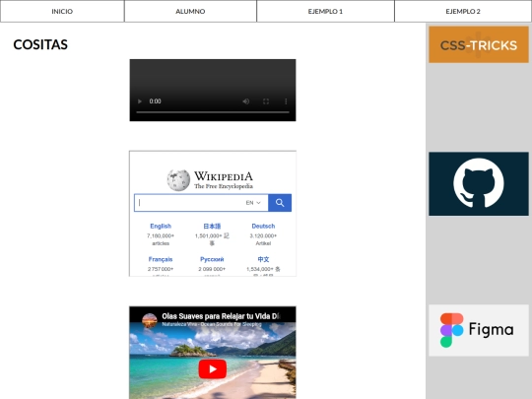
Task: Open the 日本語 Wikipedia link
Action: pyautogui.click(x=212, y=226)
